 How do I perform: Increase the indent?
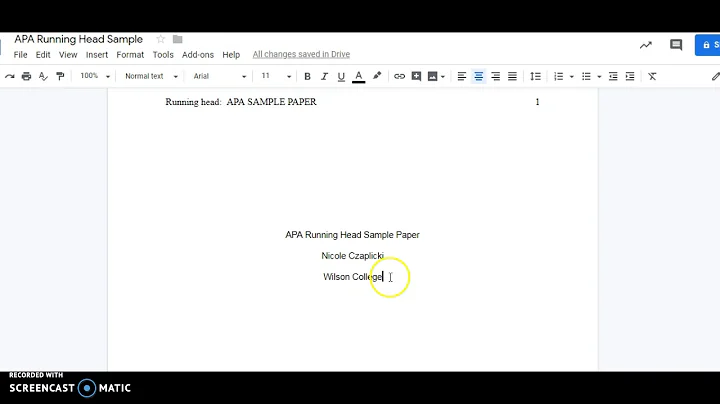(630, 77)
